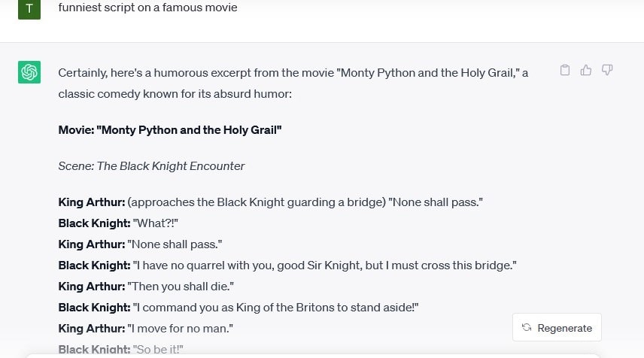Click the King Arthur line 'Then you shall die.'
This screenshot has width=644, height=358.
point(146,287)
